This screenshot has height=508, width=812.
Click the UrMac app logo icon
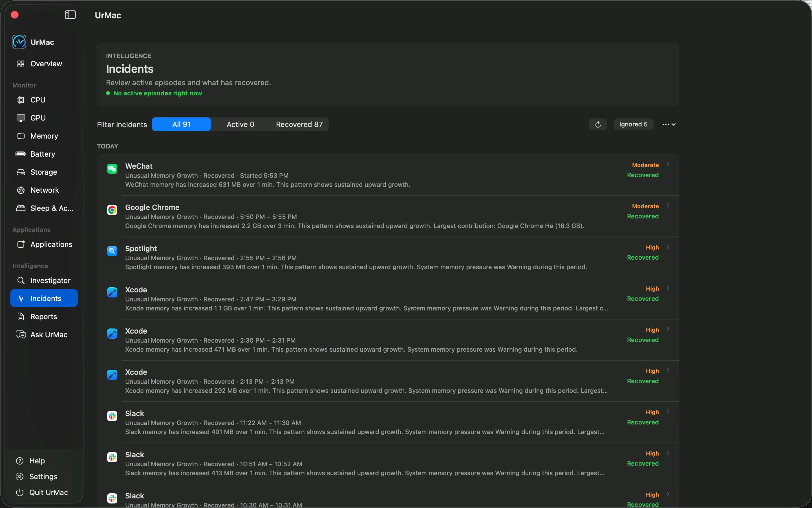(x=19, y=42)
